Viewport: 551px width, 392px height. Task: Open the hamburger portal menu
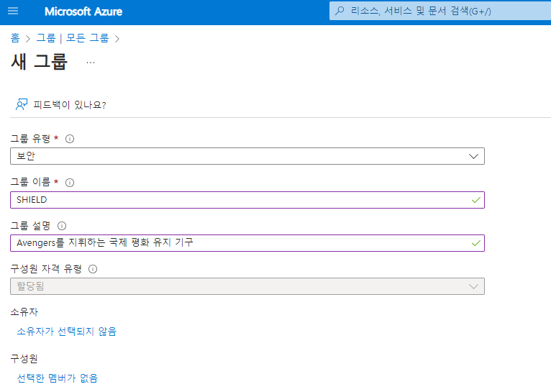tap(13, 11)
